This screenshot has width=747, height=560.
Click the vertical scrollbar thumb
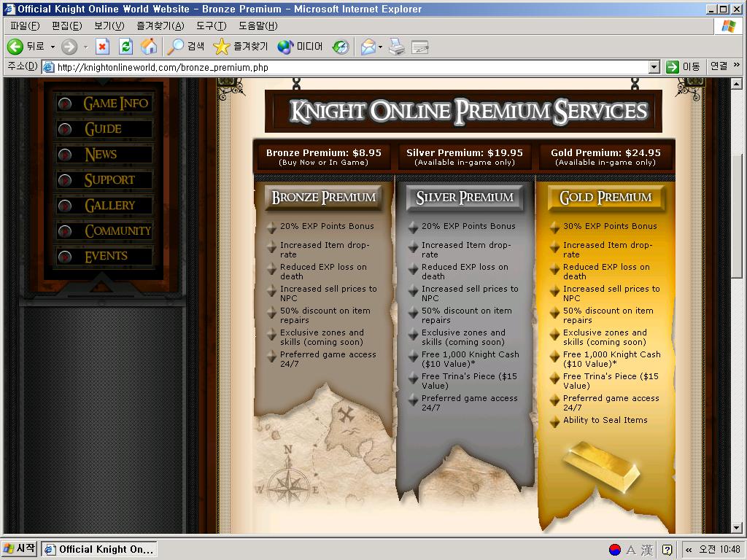pyautogui.click(x=737, y=215)
